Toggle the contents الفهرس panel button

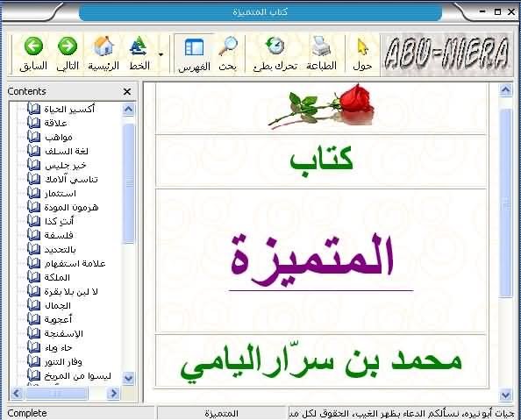click(194, 47)
